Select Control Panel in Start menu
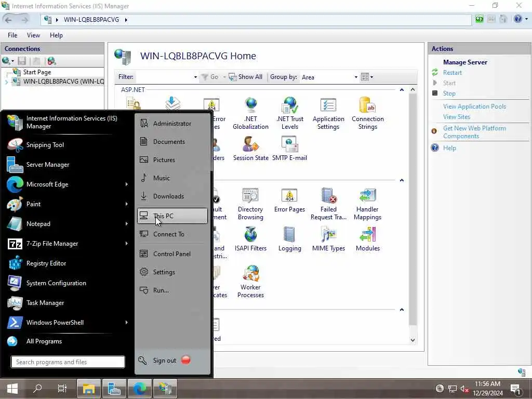Screen dimensions: 532x399 pos(172,254)
